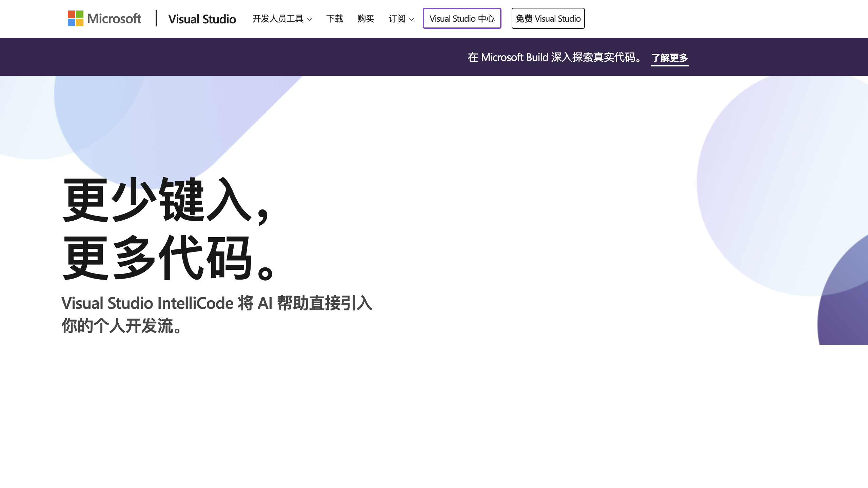This screenshot has height=488, width=868.
Task: Click the Visual Studio 中心 button
Action: tap(462, 18)
